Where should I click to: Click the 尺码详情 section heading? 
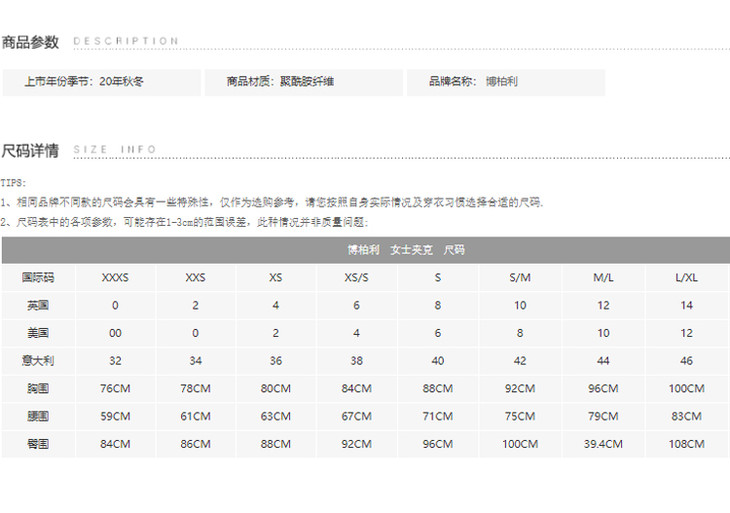click(31, 151)
